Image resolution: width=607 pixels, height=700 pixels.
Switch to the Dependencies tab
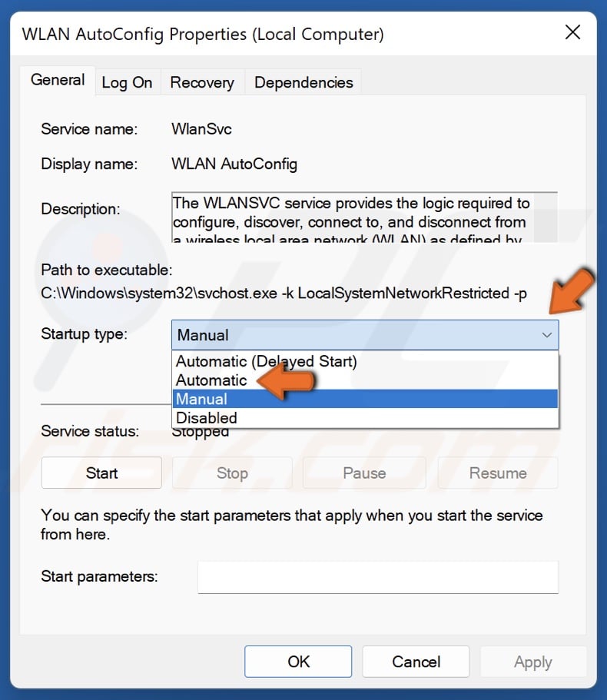tap(303, 82)
